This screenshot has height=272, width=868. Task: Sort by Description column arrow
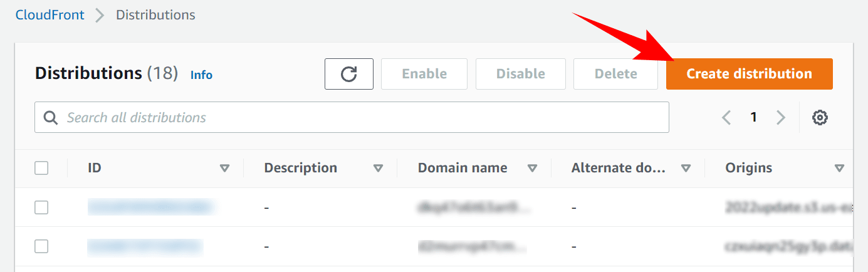(x=378, y=168)
